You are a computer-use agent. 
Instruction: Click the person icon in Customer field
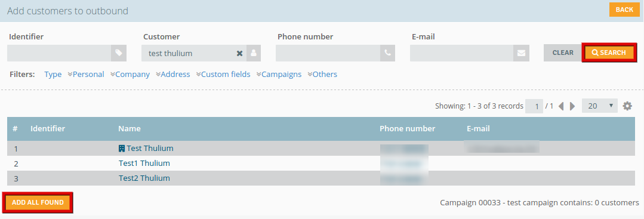point(254,53)
